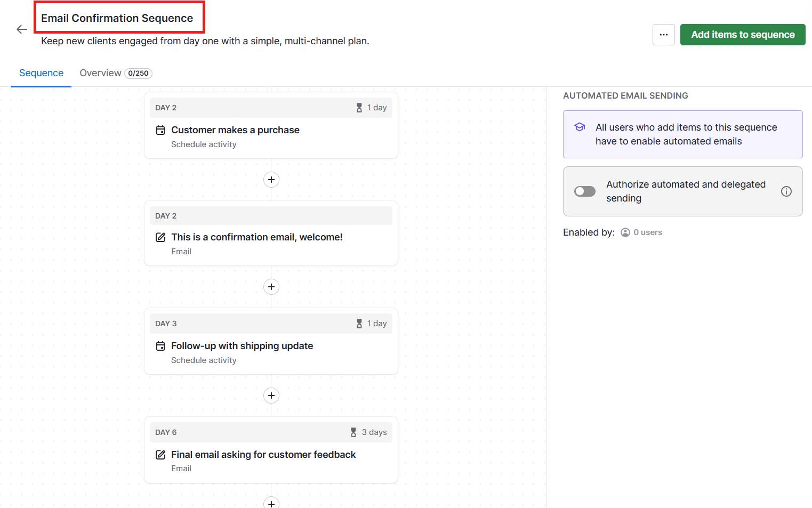Image resolution: width=812 pixels, height=508 pixels.
Task: Click the calendar icon on shipping update step
Action: click(160, 346)
